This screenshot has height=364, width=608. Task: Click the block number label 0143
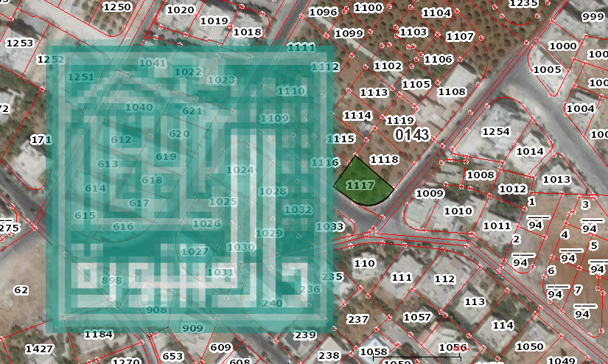click(x=412, y=135)
